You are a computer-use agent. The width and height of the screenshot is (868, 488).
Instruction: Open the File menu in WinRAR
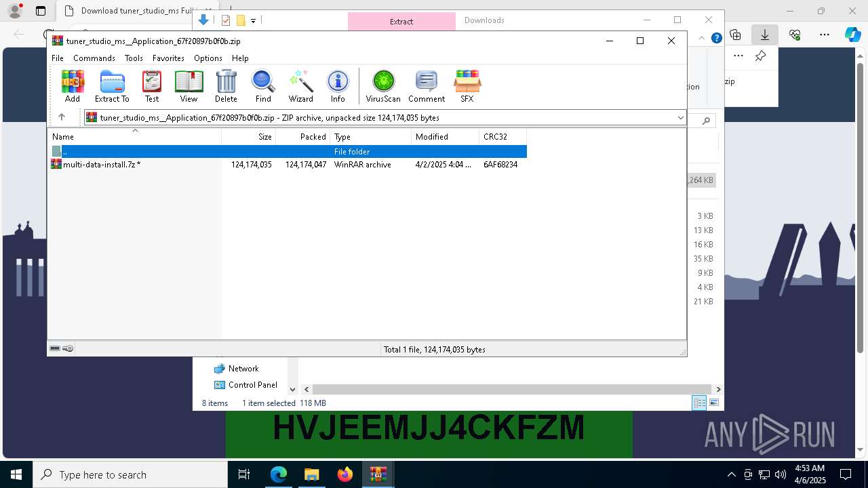[x=58, y=58]
